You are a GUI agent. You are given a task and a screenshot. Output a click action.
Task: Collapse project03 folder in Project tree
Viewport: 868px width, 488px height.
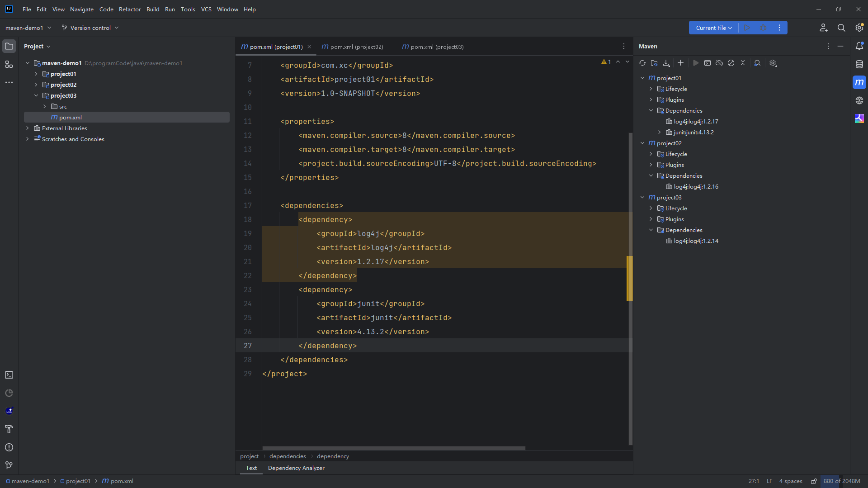pos(36,96)
